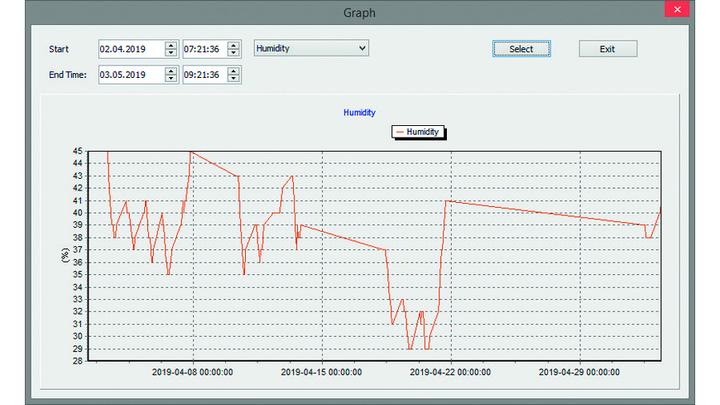Increase Start time with up spinner arrow
The width and height of the screenshot is (720, 405).
point(234,45)
